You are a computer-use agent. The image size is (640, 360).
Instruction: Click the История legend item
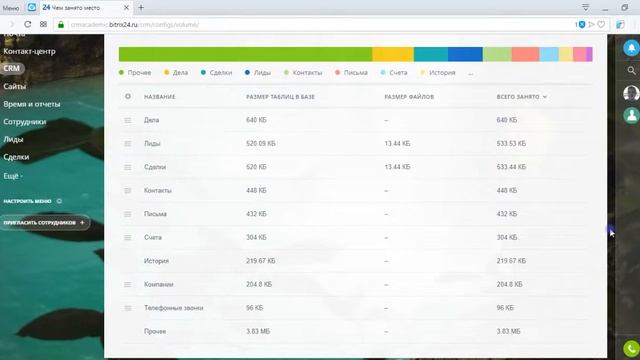tap(438, 73)
